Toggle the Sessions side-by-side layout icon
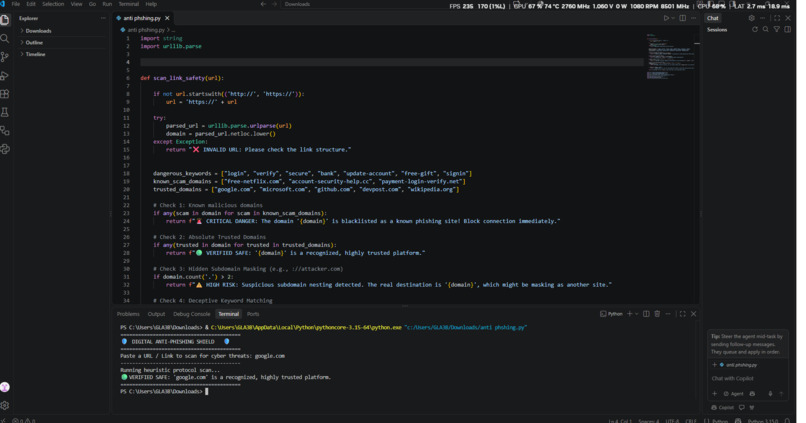 [x=787, y=30]
